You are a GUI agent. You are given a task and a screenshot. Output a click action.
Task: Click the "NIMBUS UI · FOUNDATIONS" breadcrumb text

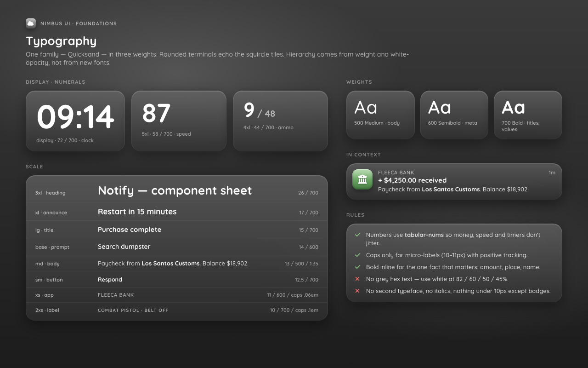tap(79, 23)
